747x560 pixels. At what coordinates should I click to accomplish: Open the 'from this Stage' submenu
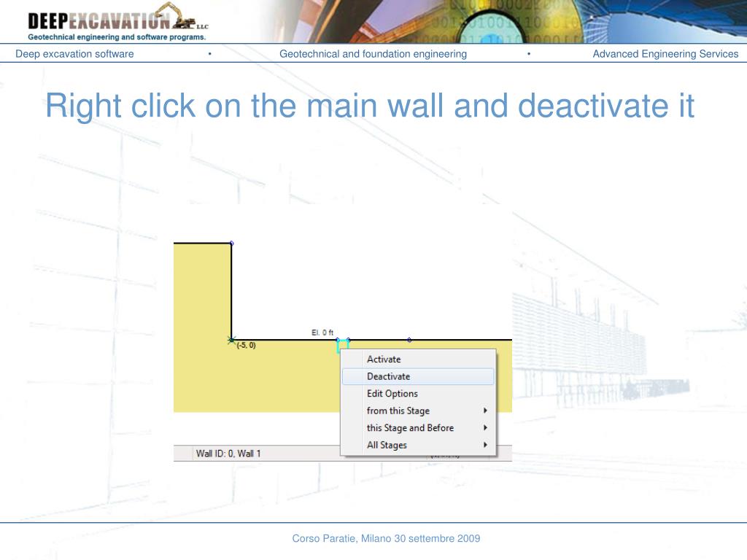click(x=418, y=411)
